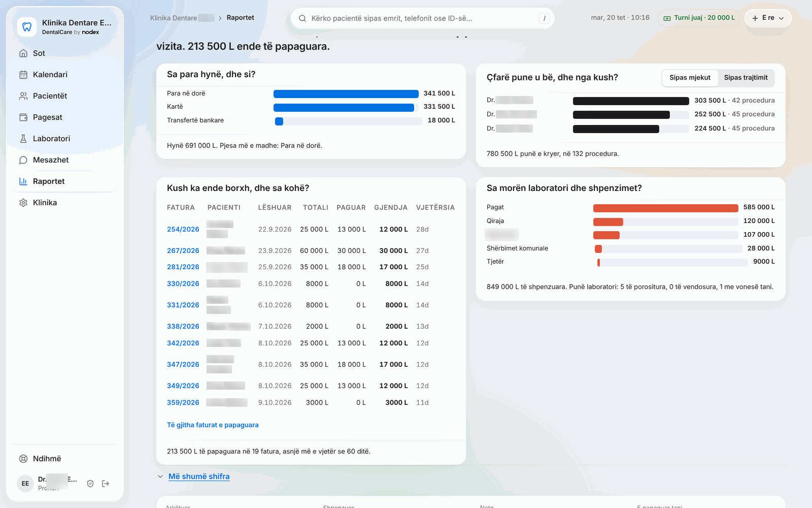The width and height of the screenshot is (812, 508).
Task: Click the Ndihmë lifebuoy help icon
Action: tap(23, 459)
